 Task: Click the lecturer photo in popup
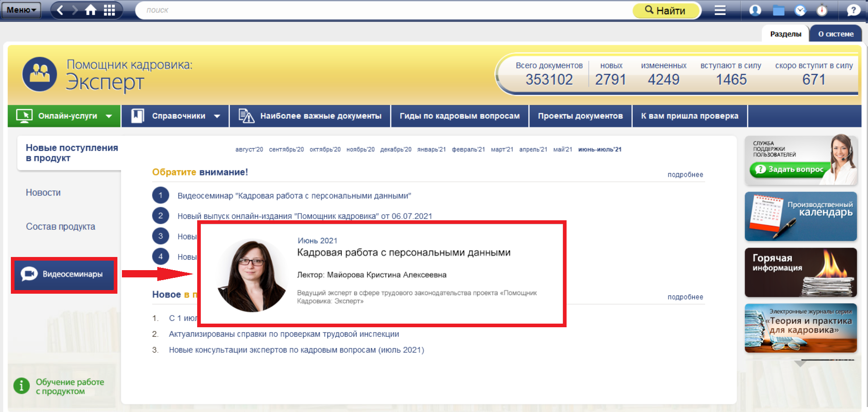point(252,276)
